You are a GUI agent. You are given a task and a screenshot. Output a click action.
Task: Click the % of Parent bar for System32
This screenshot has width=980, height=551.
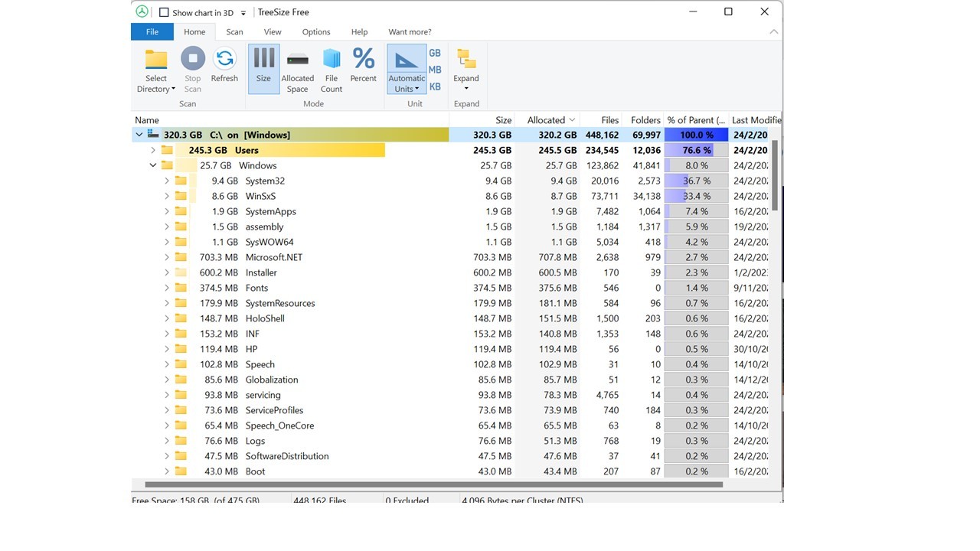coord(695,181)
